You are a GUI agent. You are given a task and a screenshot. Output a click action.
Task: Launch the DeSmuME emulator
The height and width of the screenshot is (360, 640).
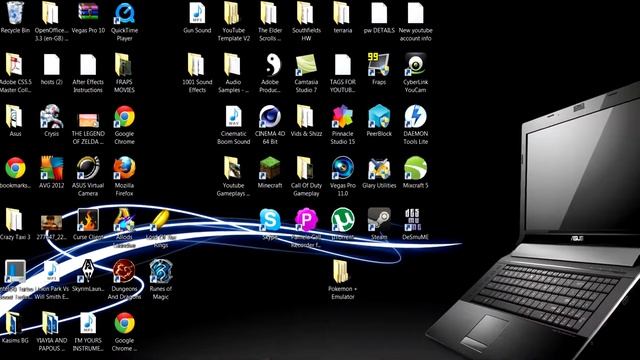pos(413,220)
